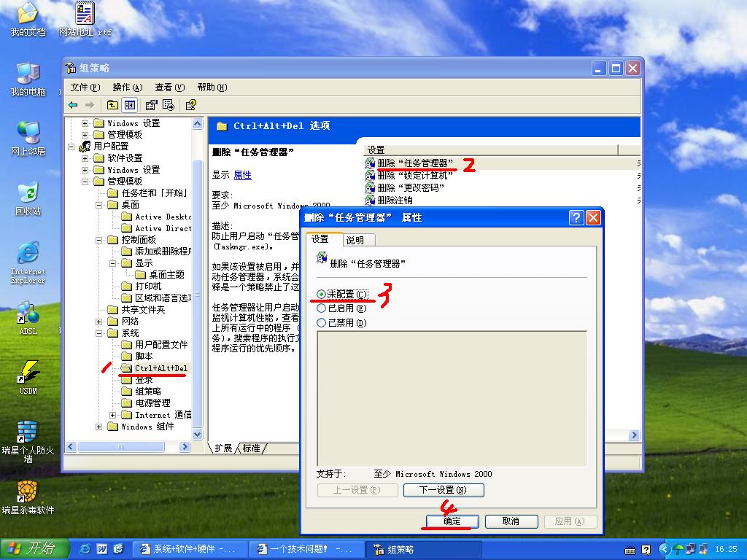The width and height of the screenshot is (747, 560).
Task: Select the 已启用 radio button
Action: 321,308
